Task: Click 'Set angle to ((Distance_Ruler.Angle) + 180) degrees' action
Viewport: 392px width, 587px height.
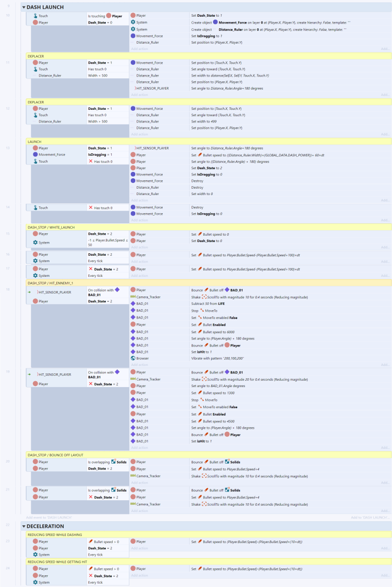Action: pos(230,162)
